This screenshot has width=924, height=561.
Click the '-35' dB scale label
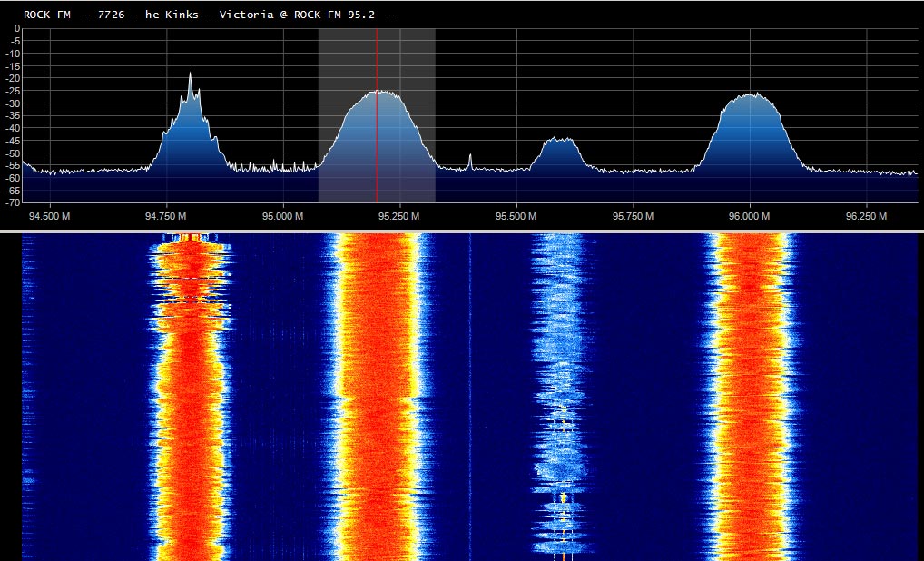coord(13,116)
